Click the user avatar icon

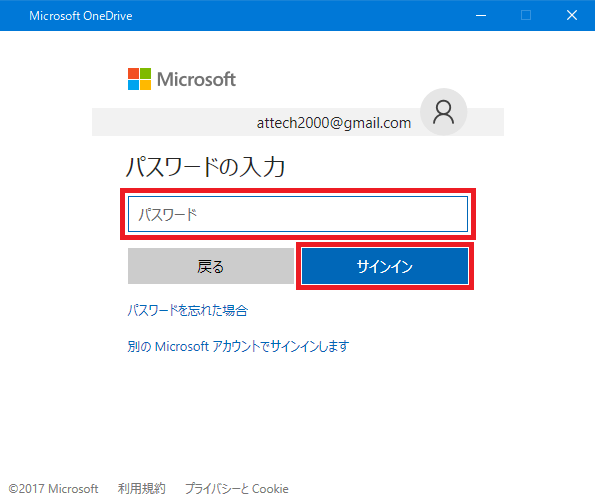point(443,112)
